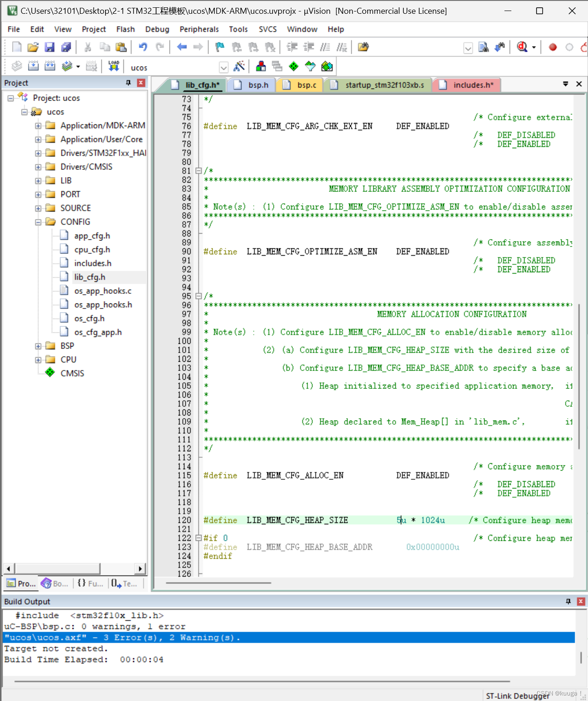Undo the last edit
Image resolution: width=588 pixels, height=701 pixels.
143,47
